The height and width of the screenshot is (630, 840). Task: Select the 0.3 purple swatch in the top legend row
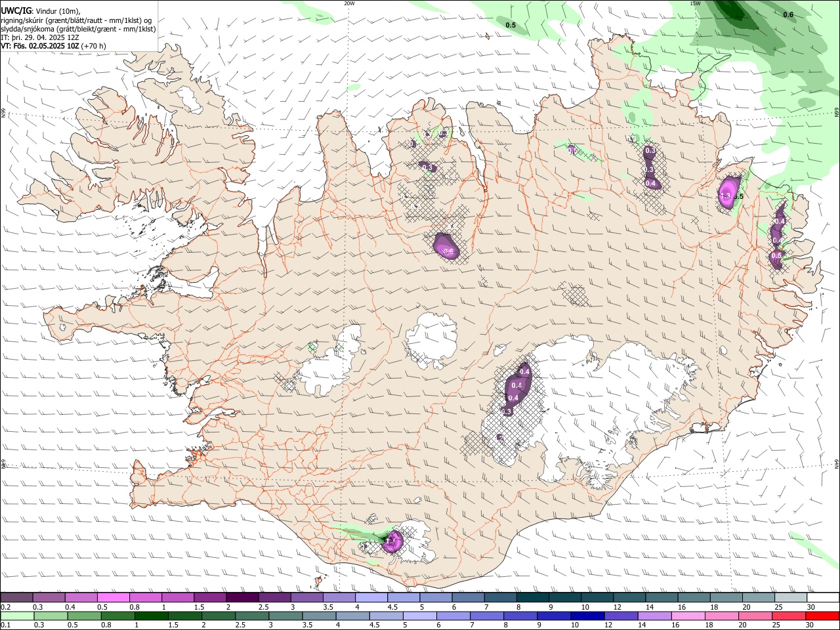49,598
